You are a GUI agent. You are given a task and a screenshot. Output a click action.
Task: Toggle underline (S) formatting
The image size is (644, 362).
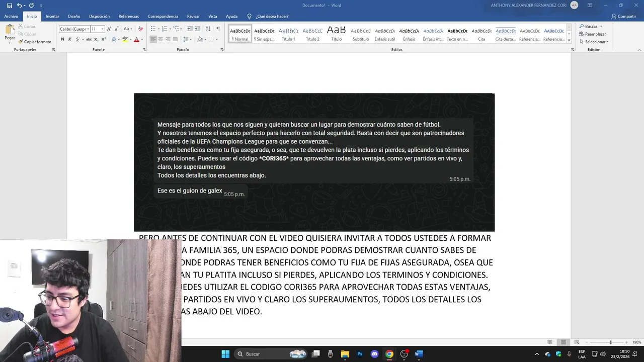(77, 39)
